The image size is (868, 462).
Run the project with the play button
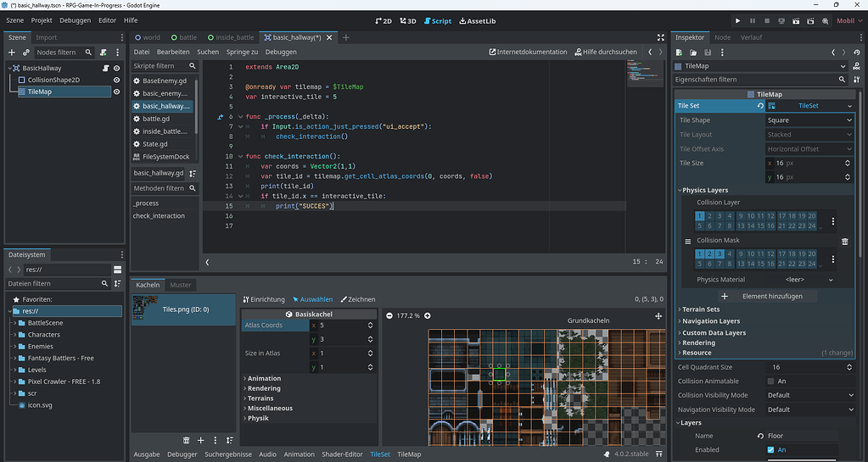point(737,21)
